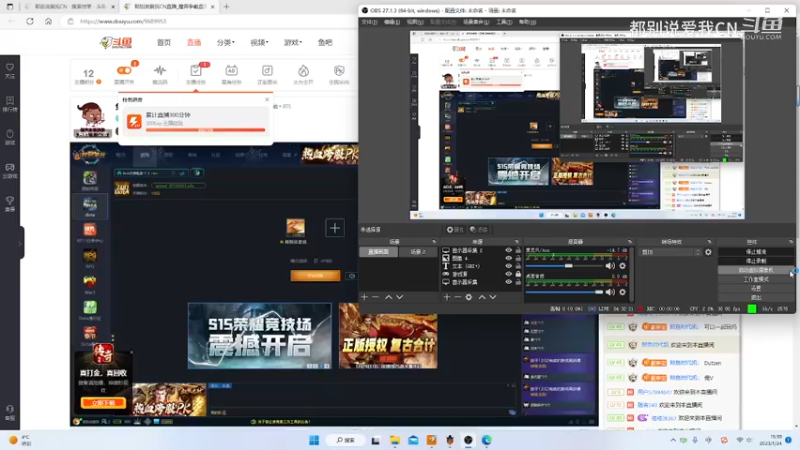
Task: Add a new source in OBS
Action: [x=447, y=297]
